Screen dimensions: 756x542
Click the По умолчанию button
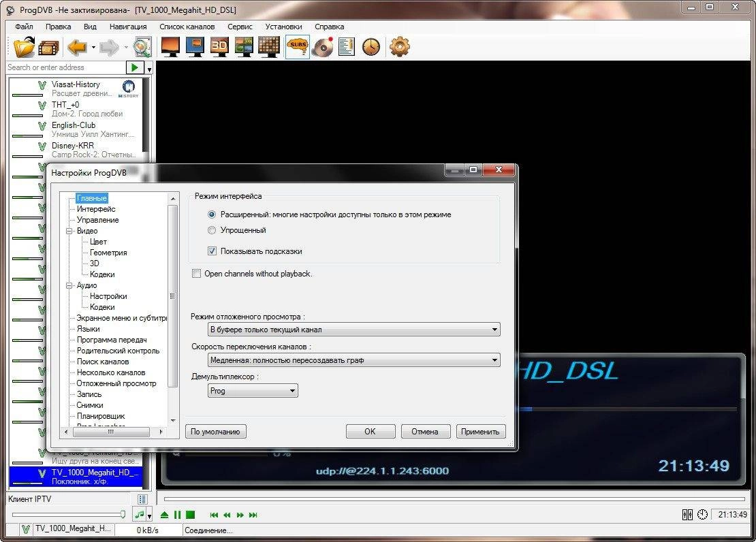click(215, 432)
